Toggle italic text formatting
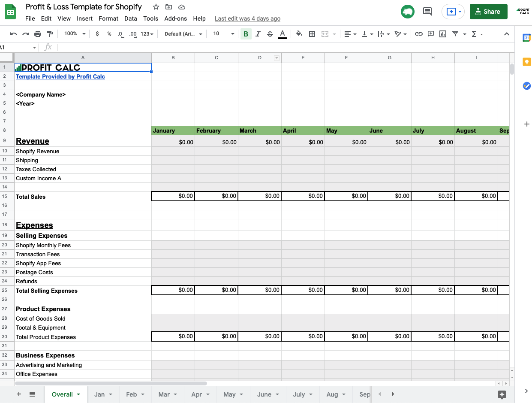This screenshot has width=532, height=403. pyautogui.click(x=258, y=34)
